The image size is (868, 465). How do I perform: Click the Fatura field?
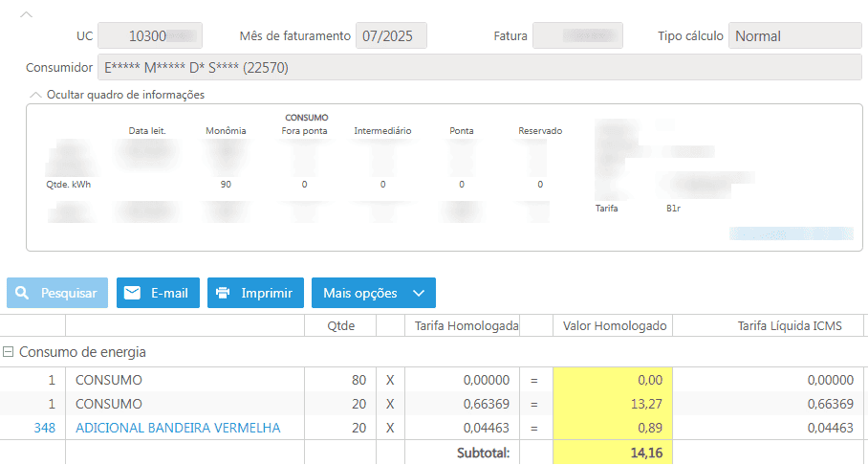tap(577, 36)
